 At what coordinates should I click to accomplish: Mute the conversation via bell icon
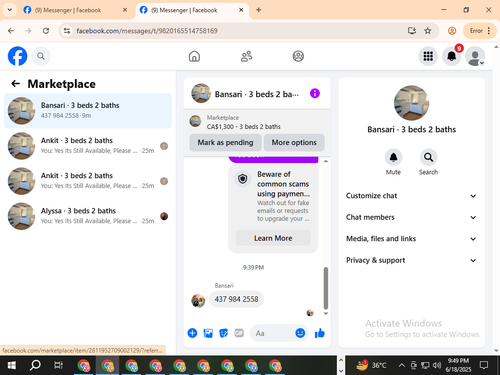click(393, 157)
